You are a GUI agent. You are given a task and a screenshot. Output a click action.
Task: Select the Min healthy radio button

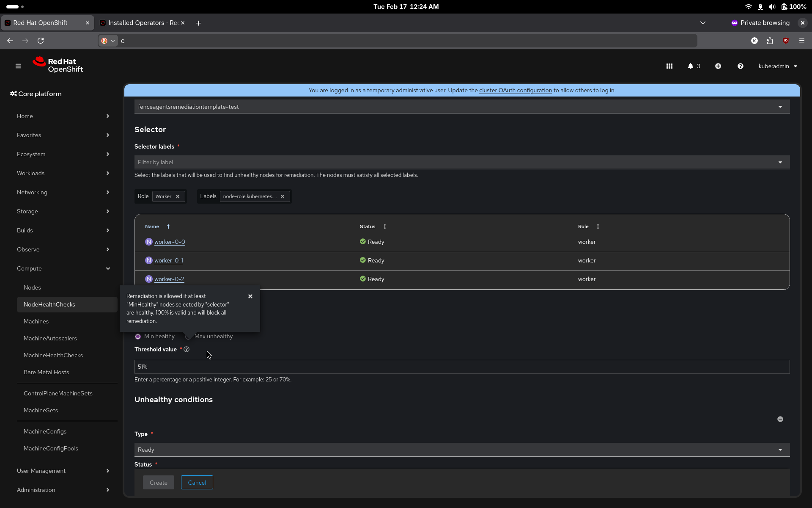pos(138,337)
